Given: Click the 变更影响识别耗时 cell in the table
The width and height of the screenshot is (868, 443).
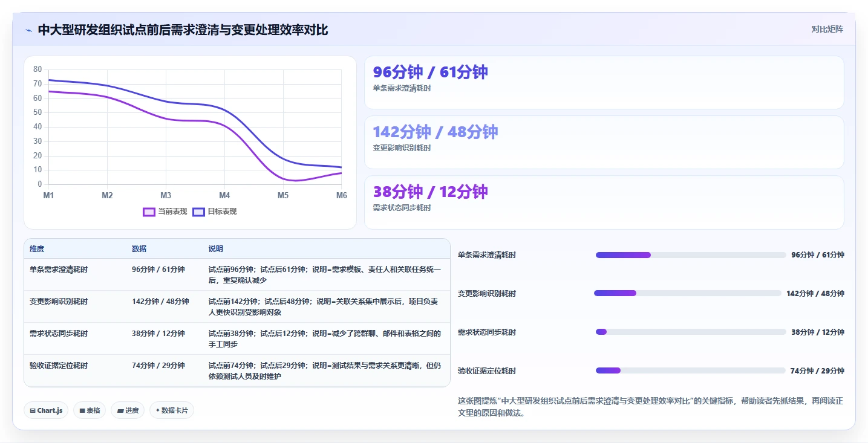Looking at the screenshot, I should (x=59, y=302).
